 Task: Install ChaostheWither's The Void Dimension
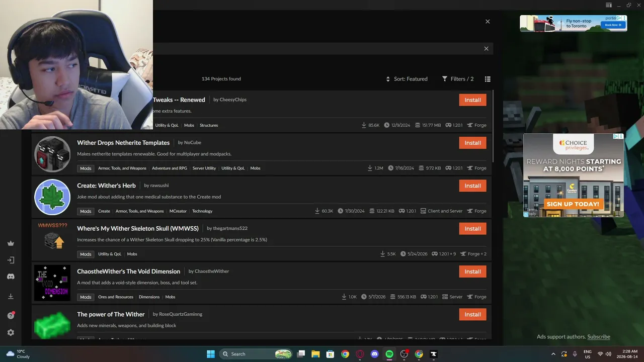click(x=472, y=271)
